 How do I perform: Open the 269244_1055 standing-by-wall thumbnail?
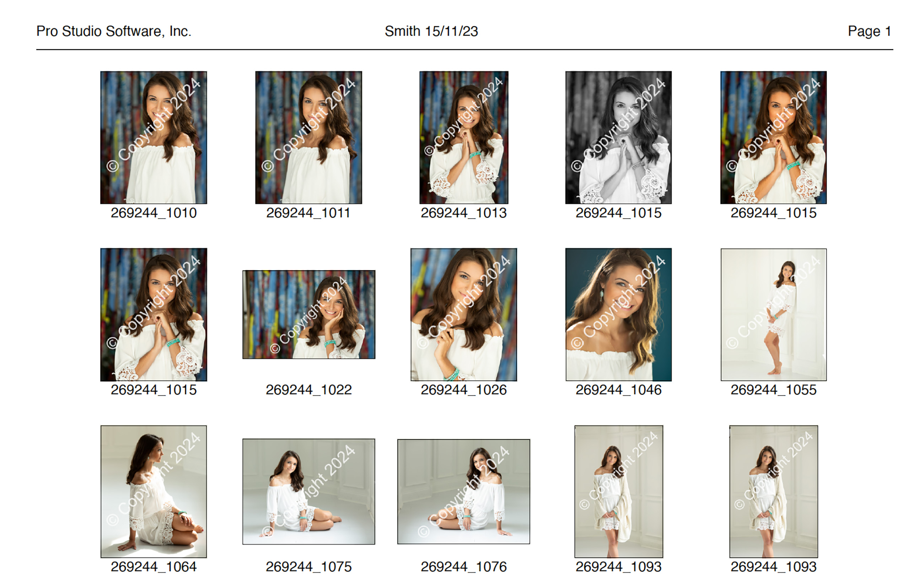773,314
